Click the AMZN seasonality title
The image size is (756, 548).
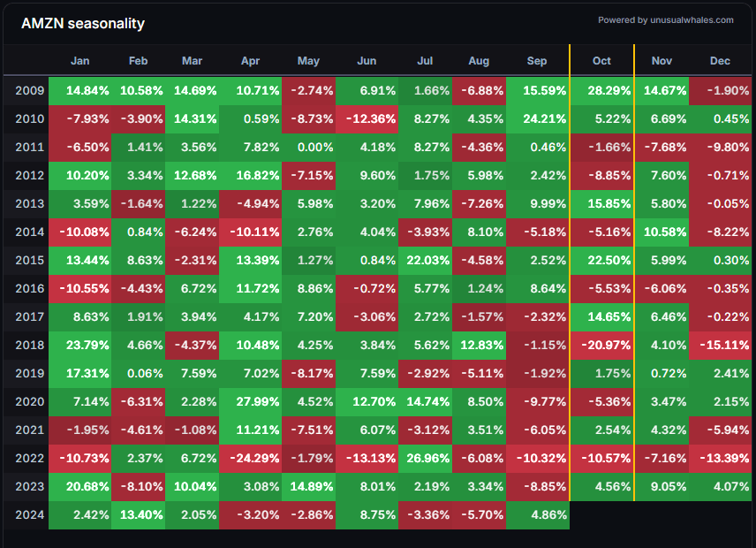[x=83, y=24]
